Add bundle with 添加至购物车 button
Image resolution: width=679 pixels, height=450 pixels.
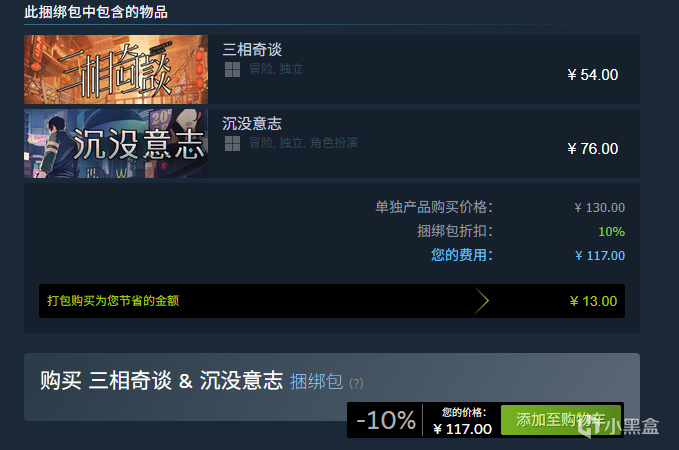pos(561,420)
